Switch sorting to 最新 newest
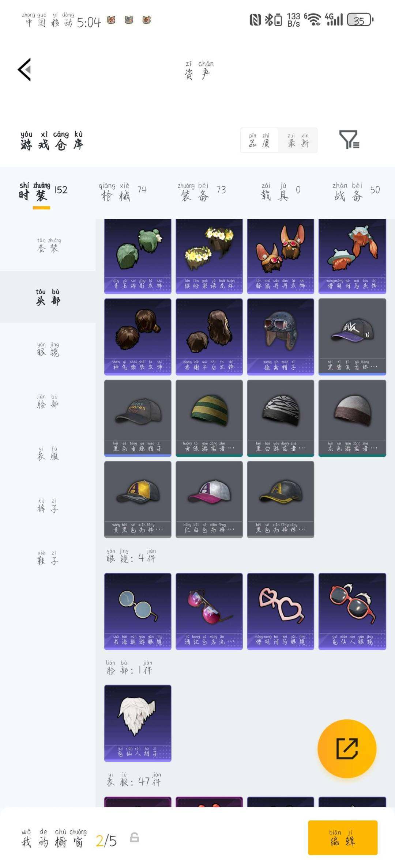 point(298,140)
